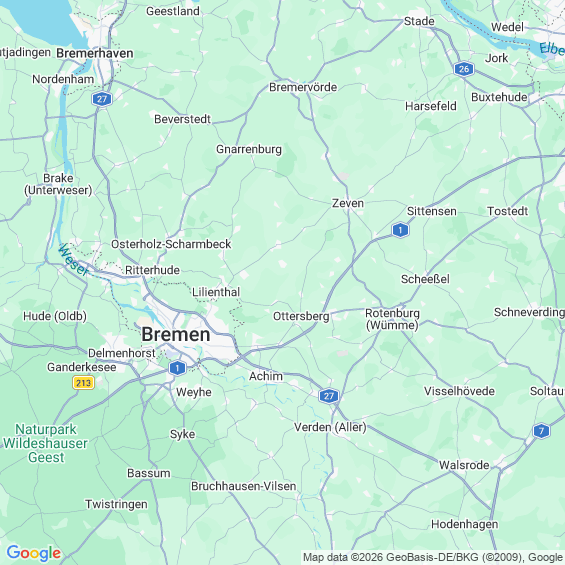Click the A27 shield near Verden

tap(329, 396)
